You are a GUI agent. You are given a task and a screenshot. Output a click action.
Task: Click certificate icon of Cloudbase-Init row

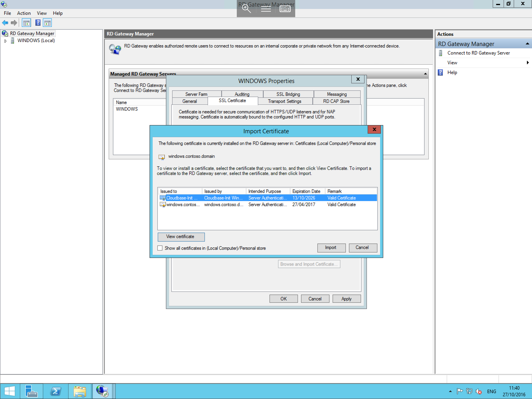point(163,198)
